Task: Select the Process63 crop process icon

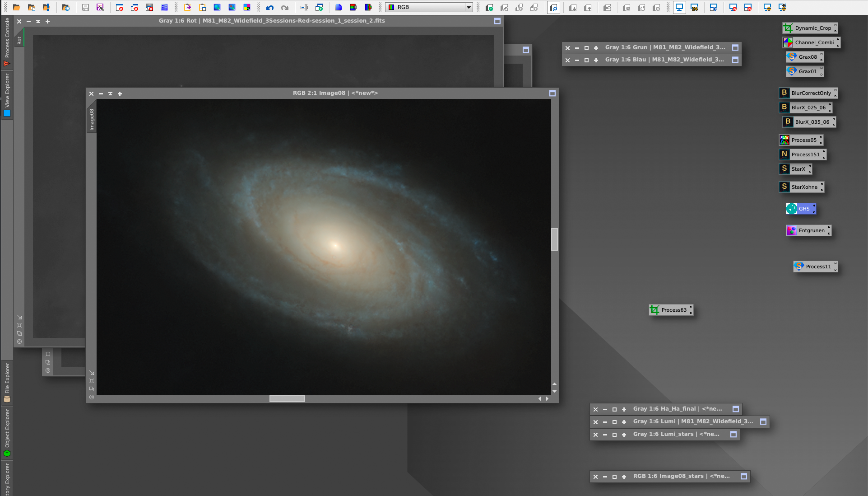Action: coord(671,310)
